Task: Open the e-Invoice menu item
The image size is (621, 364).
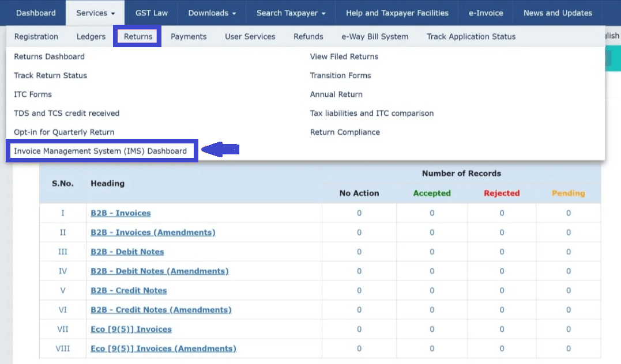Action: tap(485, 13)
